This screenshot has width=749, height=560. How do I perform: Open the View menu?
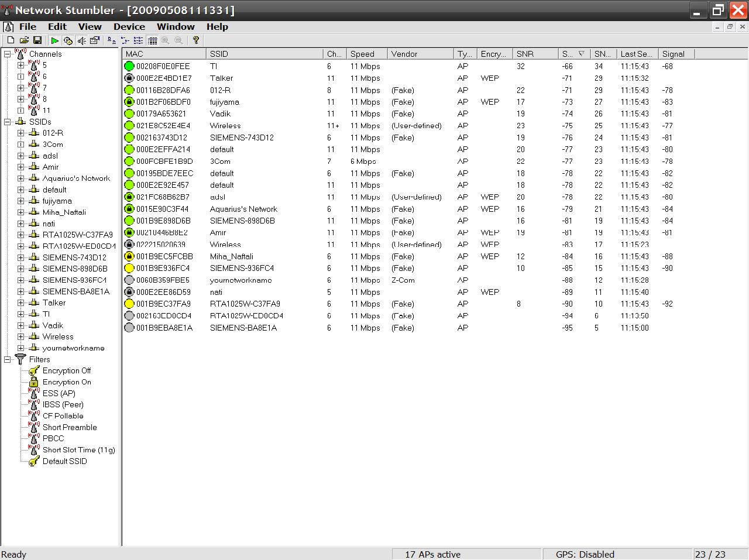(90, 27)
